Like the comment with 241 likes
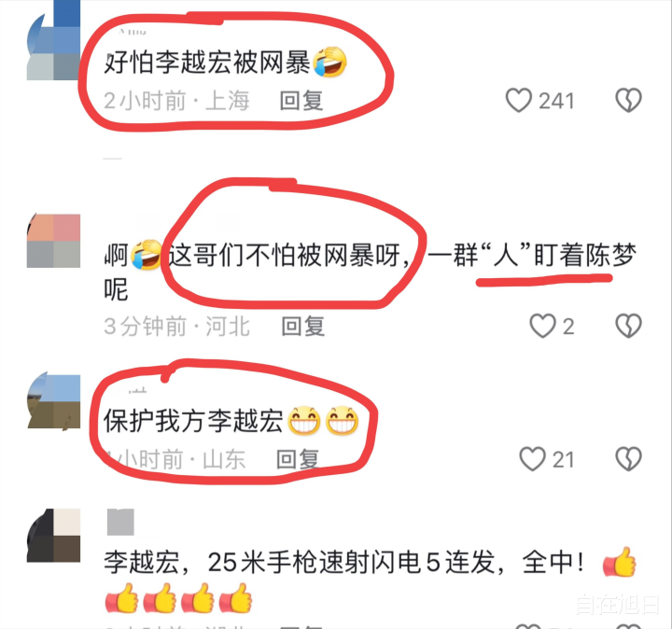 [x=519, y=100]
